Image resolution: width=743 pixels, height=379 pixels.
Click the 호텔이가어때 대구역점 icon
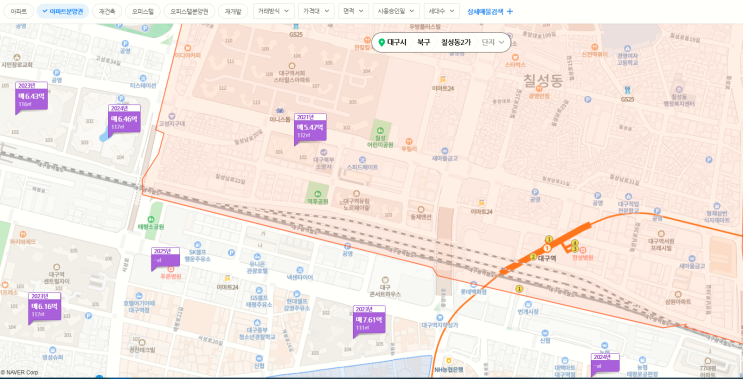click(139, 296)
